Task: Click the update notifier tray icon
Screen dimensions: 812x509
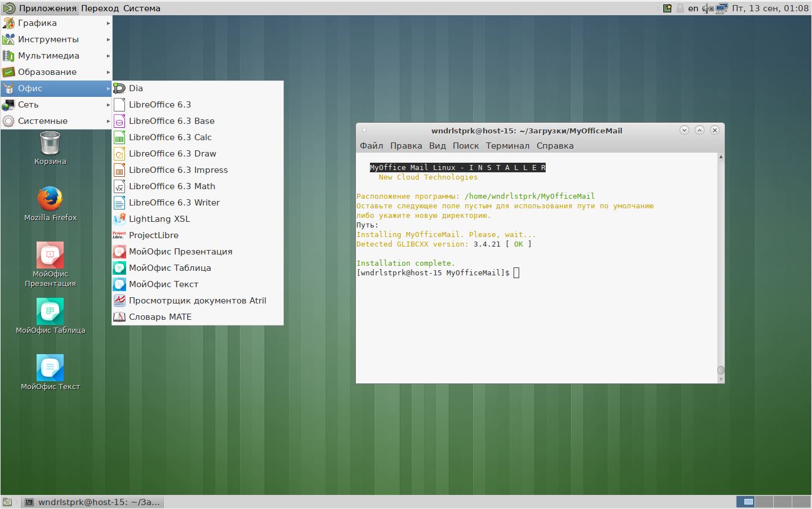Action: pos(667,8)
